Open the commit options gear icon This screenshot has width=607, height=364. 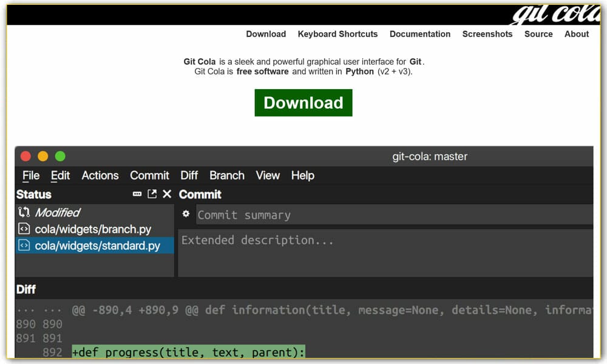(x=186, y=214)
